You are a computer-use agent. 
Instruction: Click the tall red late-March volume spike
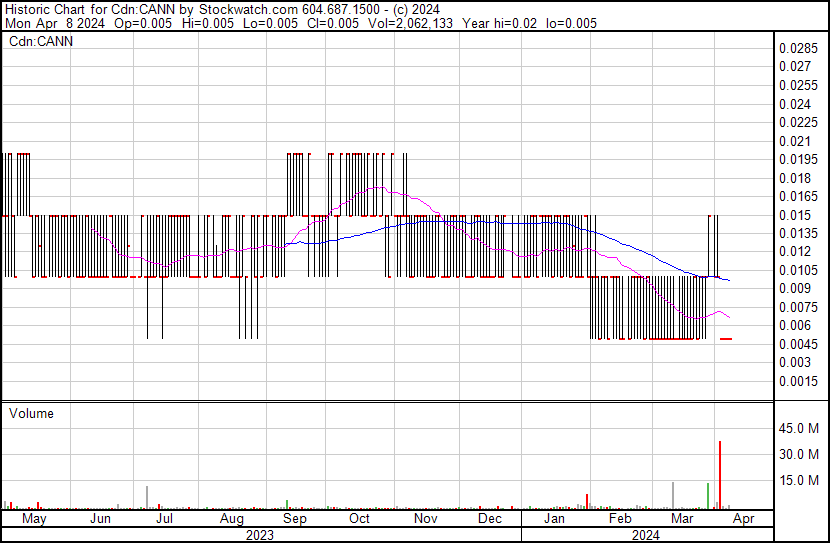(720, 475)
